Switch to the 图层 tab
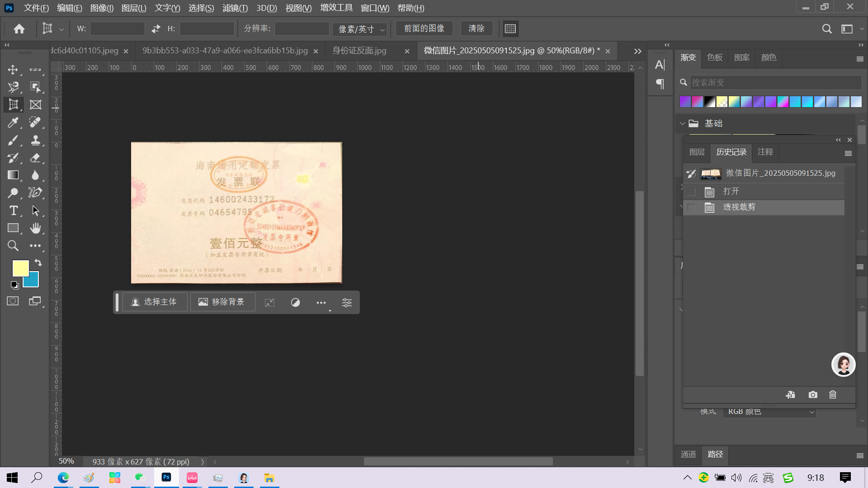Screen dimensions: 868x488 [x=697, y=152]
